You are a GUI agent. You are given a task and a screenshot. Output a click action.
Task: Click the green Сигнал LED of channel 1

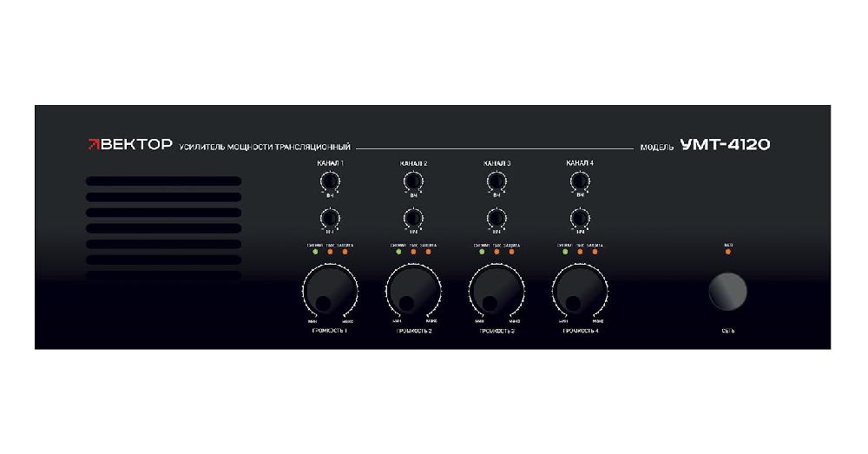click(x=315, y=252)
